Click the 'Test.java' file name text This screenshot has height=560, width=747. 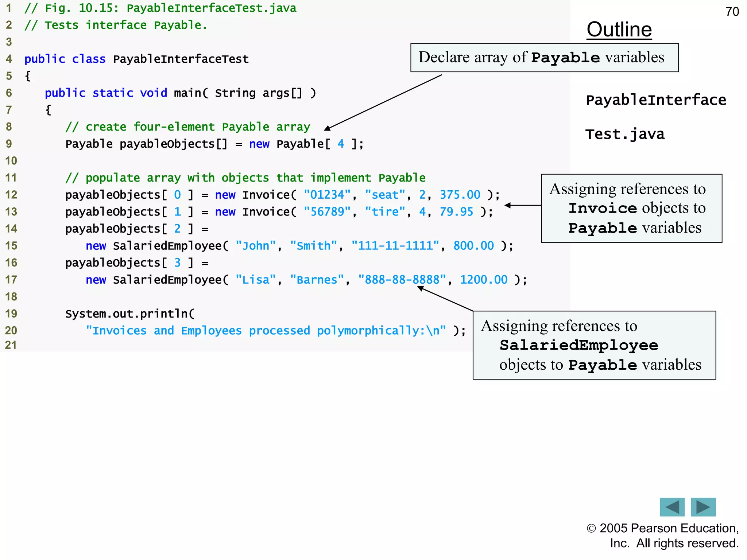pyautogui.click(x=625, y=134)
